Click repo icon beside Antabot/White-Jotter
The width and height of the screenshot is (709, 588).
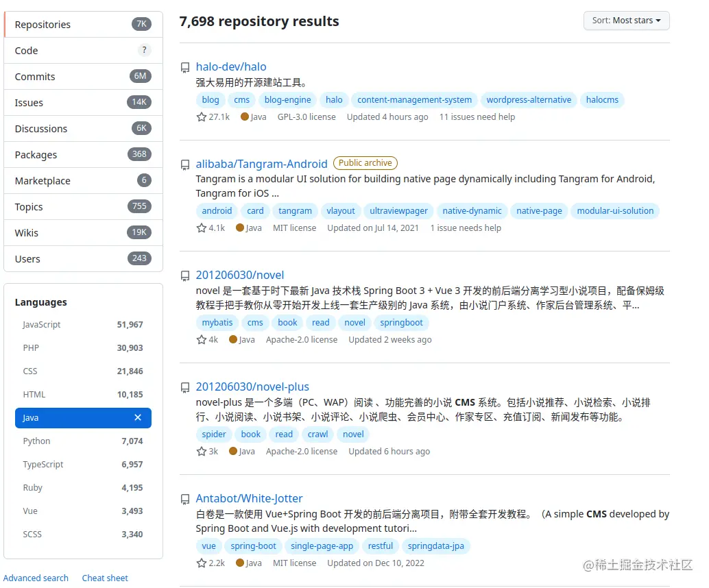(185, 500)
